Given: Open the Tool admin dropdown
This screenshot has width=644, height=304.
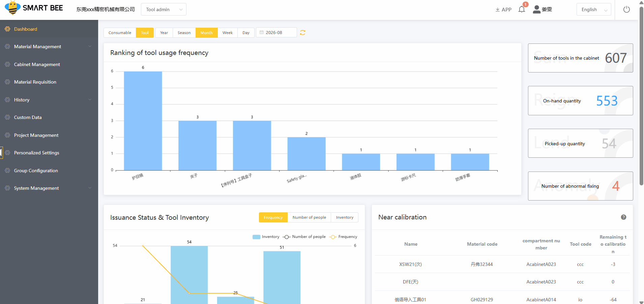Looking at the screenshot, I should pyautogui.click(x=164, y=9).
